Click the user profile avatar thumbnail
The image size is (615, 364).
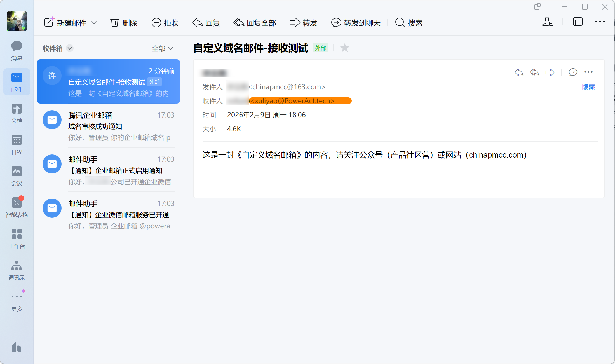[17, 21]
